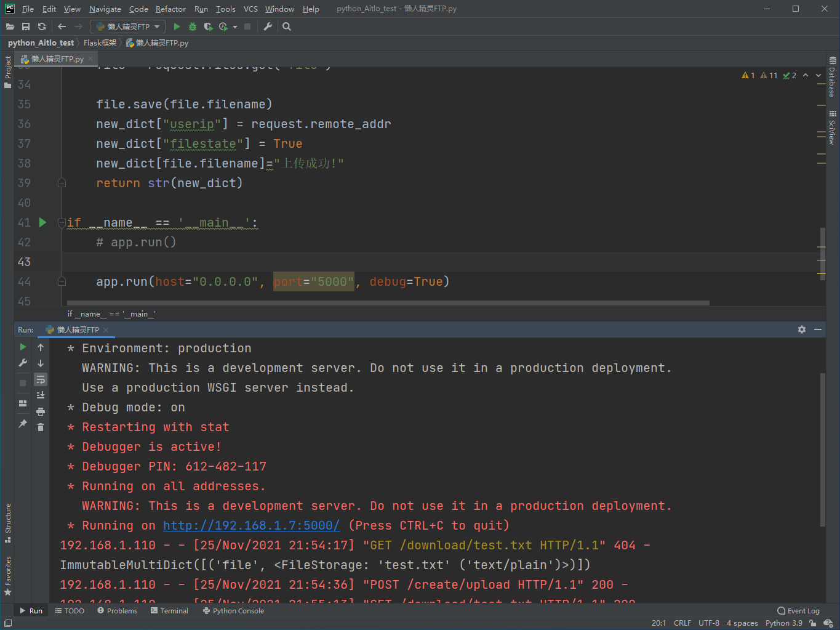The image size is (840, 630).
Task: Click the Save All icon
Action: tap(26, 26)
